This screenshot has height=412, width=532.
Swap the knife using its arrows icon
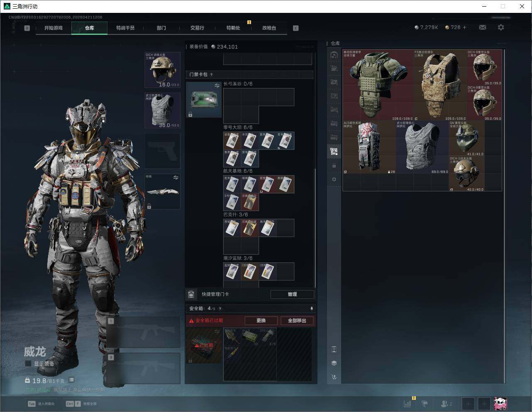(x=176, y=178)
